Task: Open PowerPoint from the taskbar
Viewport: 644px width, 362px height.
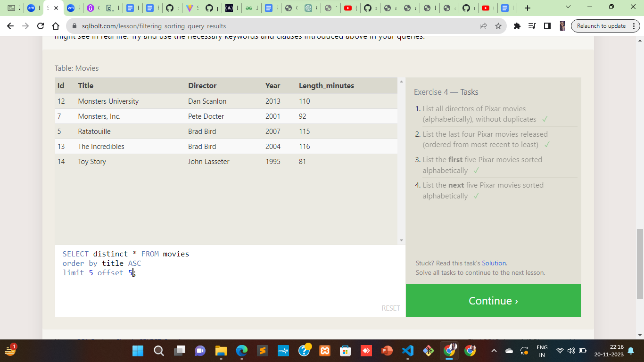Action: [x=387, y=351]
